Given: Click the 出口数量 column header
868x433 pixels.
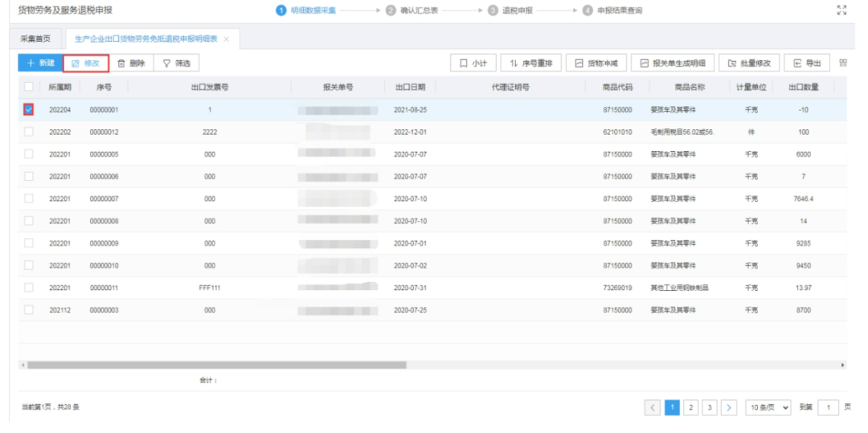Looking at the screenshot, I should [x=804, y=87].
